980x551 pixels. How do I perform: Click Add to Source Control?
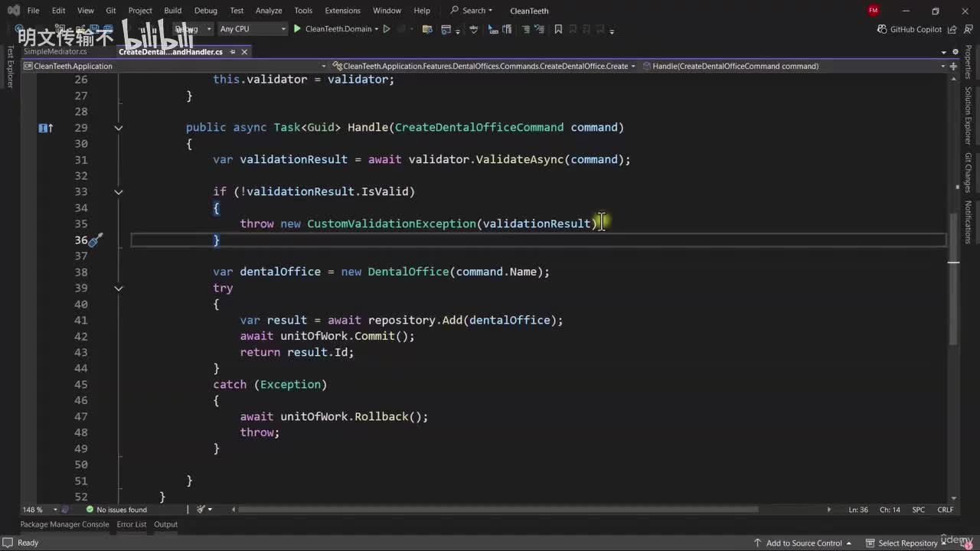tap(804, 543)
